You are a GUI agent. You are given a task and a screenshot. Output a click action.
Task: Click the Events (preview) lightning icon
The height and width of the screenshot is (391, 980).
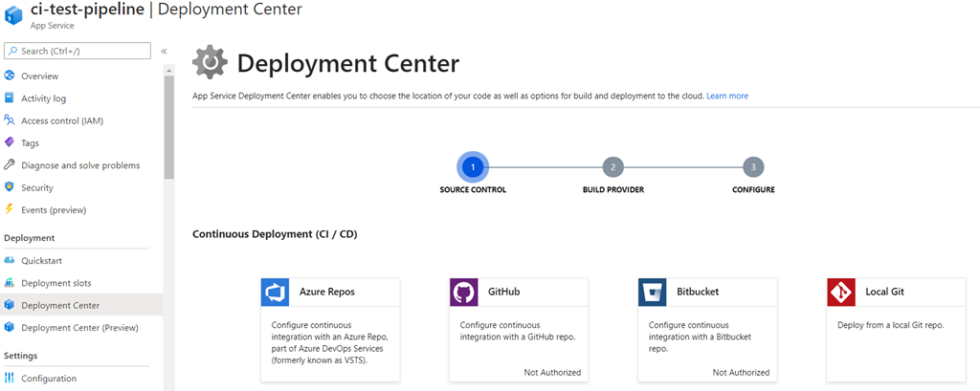(9, 209)
